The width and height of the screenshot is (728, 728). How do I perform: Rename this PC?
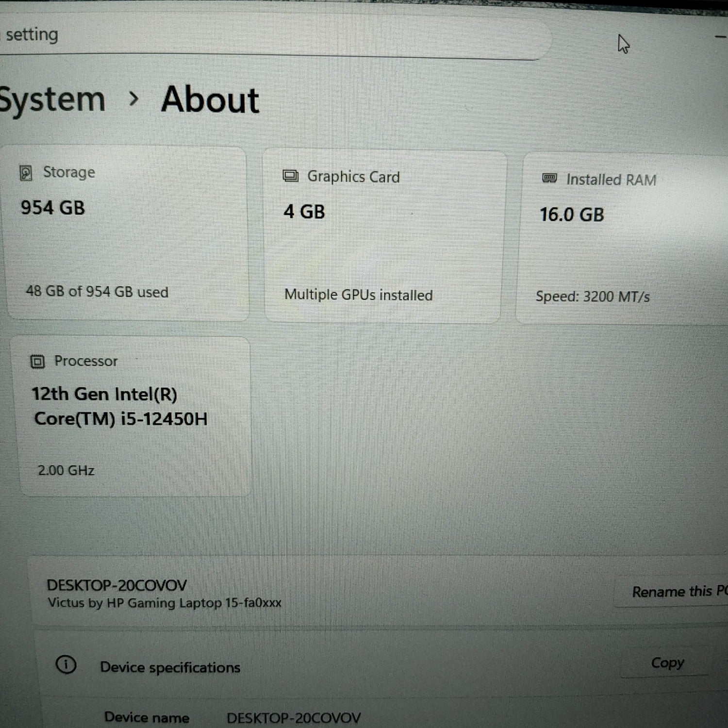tap(678, 591)
